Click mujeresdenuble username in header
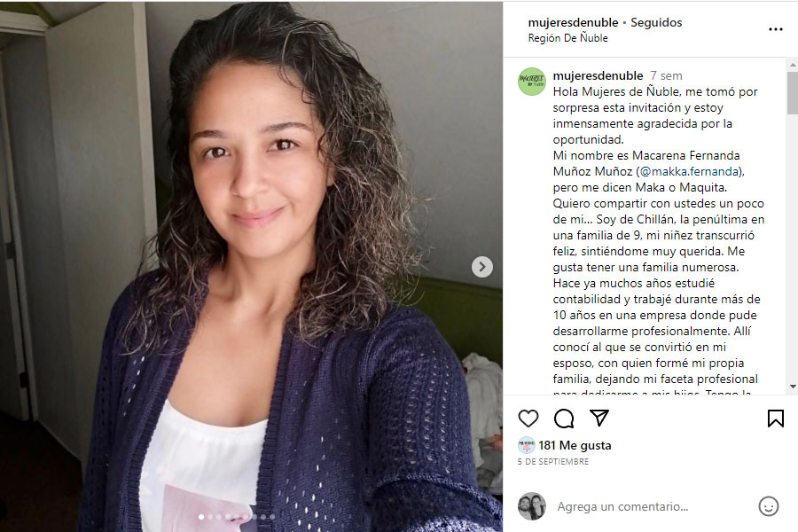This screenshot has height=532, width=798. click(573, 22)
